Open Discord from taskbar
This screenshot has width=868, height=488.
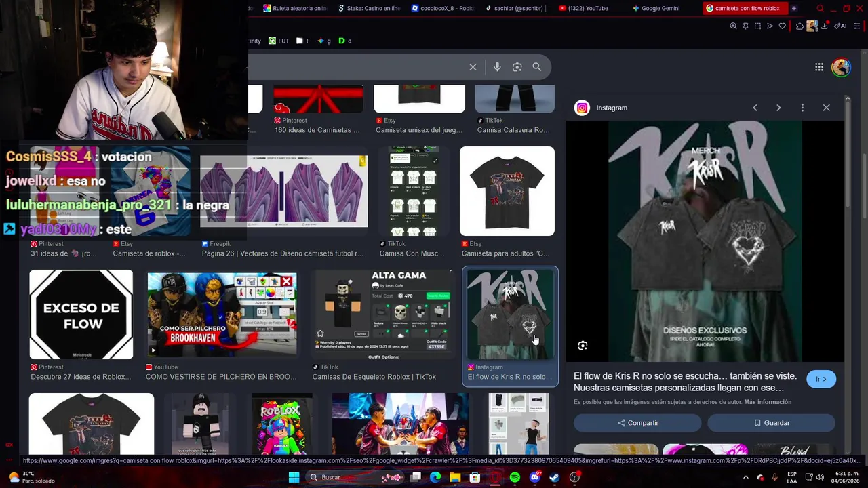(535, 477)
